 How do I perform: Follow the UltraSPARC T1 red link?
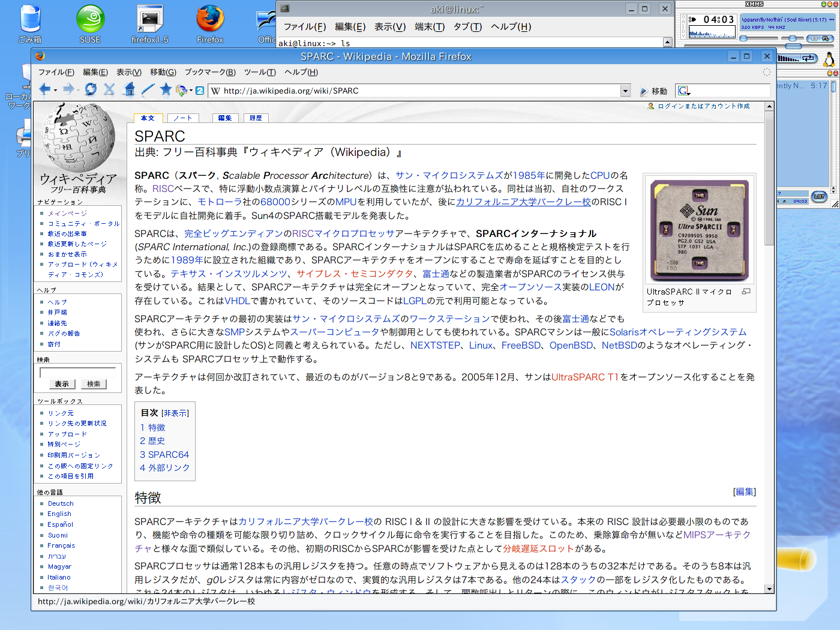585,377
